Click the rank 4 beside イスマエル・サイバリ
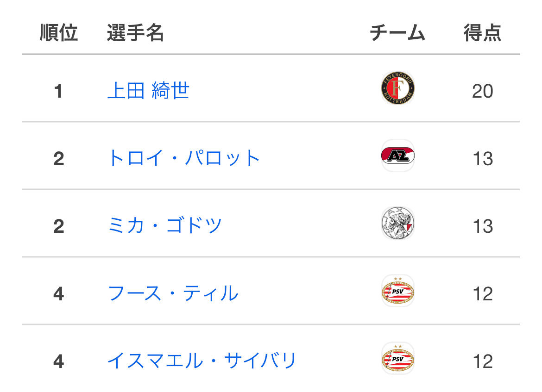 click(x=58, y=361)
